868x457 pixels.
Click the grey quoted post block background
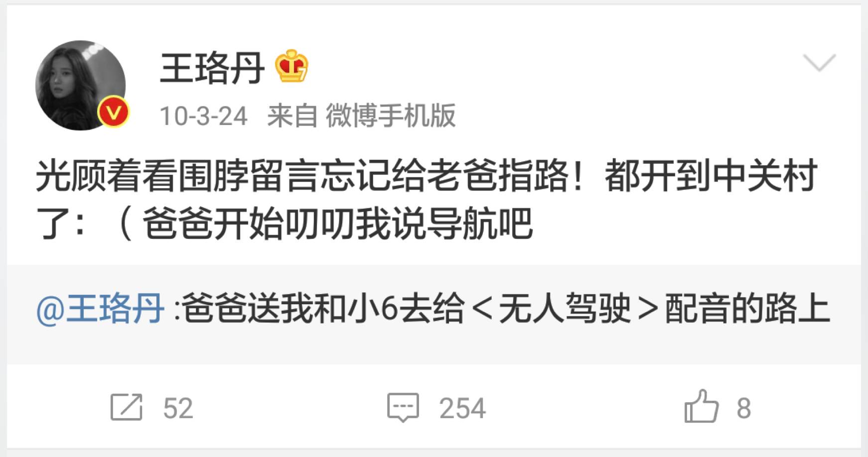pyautogui.click(x=434, y=315)
